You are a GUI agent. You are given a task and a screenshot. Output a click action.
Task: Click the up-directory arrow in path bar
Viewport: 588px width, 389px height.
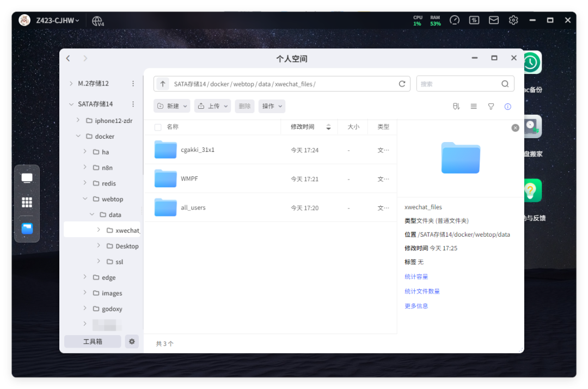[163, 84]
